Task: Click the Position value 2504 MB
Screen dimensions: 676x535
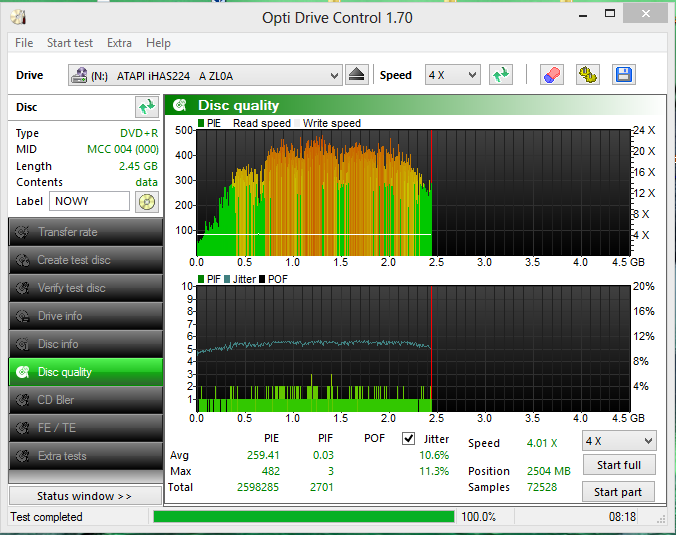Action: [x=548, y=471]
